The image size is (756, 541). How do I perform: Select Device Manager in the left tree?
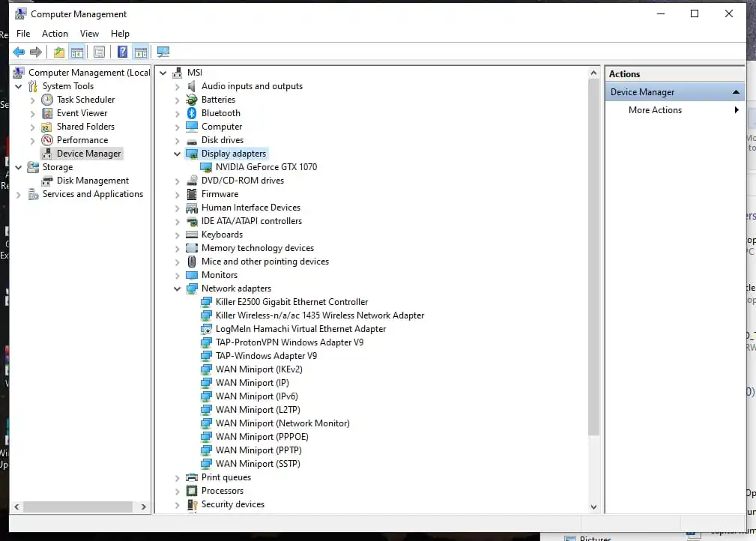(x=88, y=154)
